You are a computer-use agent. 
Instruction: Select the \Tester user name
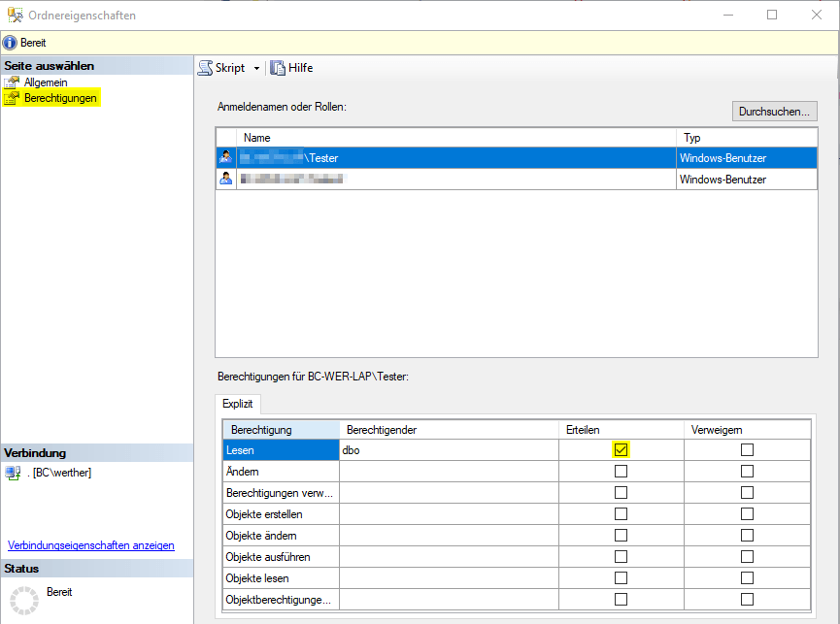321,158
